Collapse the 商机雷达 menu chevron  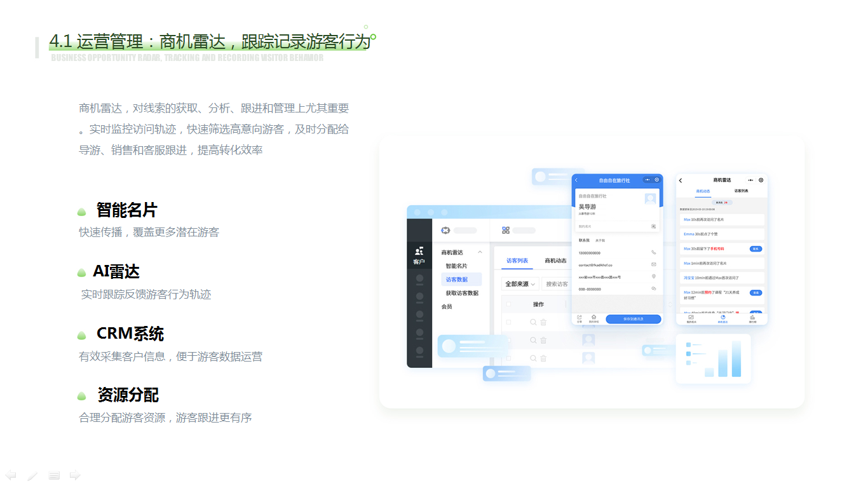pyautogui.click(x=480, y=252)
